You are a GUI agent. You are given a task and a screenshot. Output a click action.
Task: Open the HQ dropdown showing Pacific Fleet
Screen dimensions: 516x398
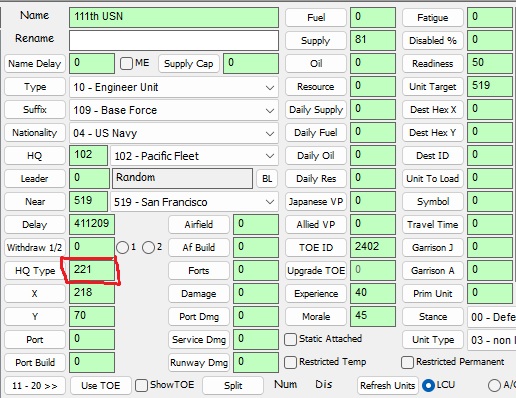click(194, 156)
